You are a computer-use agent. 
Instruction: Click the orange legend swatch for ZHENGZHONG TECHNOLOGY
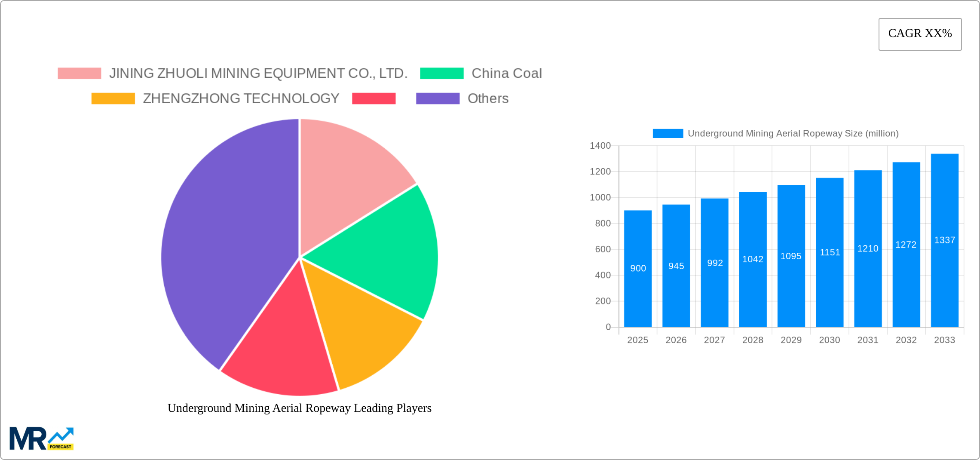pyautogui.click(x=113, y=98)
